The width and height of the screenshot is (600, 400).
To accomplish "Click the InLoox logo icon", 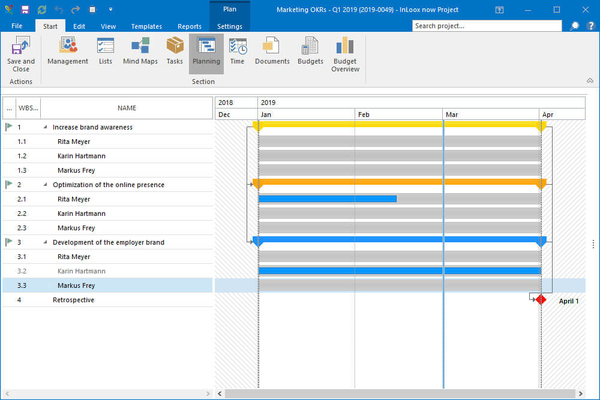I will [x=9, y=10].
